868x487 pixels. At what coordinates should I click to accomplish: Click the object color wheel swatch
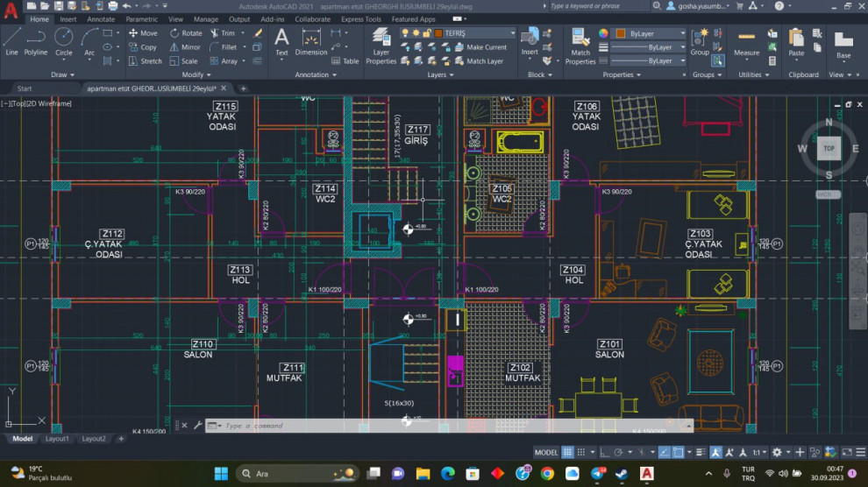[603, 33]
